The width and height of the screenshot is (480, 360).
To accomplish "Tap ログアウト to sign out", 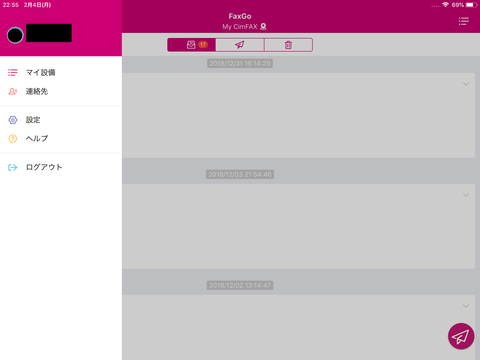I will click(x=61, y=167).
